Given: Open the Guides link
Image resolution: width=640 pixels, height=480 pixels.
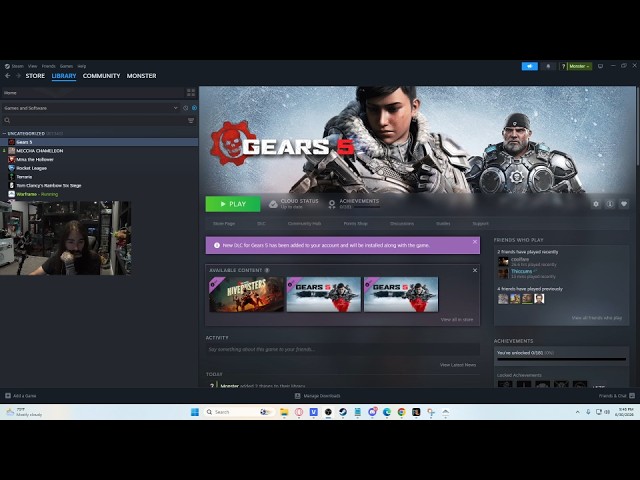Looking at the screenshot, I should tap(443, 224).
